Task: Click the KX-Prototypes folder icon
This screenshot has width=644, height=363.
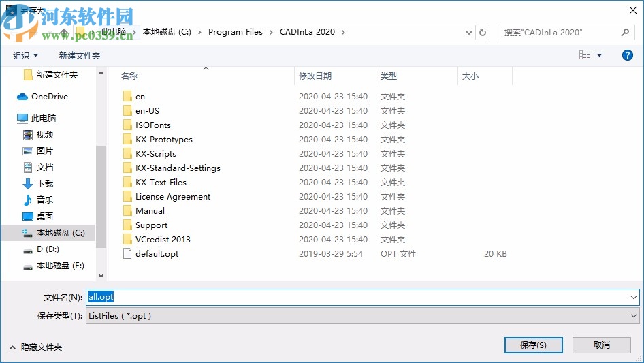Action: (127, 140)
